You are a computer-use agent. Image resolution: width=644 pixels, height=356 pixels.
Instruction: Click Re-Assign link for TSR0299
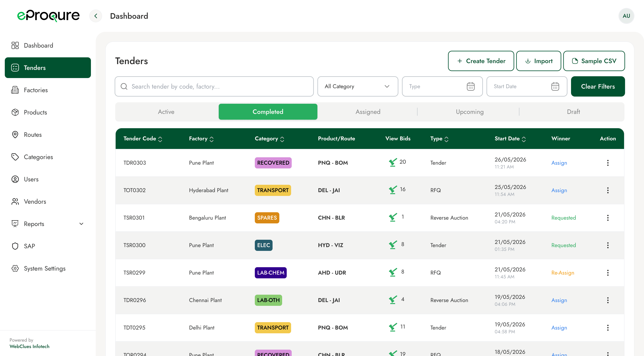point(562,273)
